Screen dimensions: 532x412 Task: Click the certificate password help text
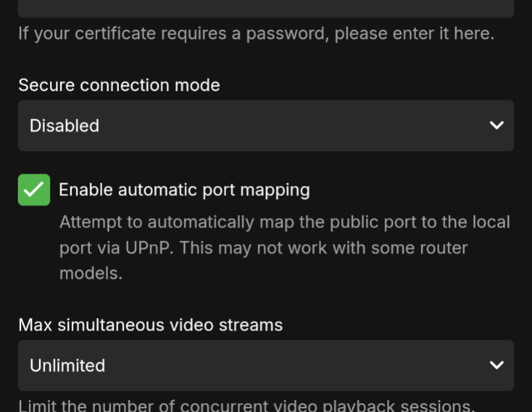(x=256, y=33)
